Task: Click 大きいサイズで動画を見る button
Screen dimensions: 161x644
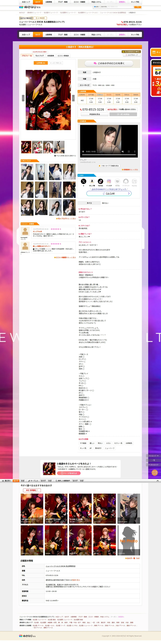Action: (109, 166)
